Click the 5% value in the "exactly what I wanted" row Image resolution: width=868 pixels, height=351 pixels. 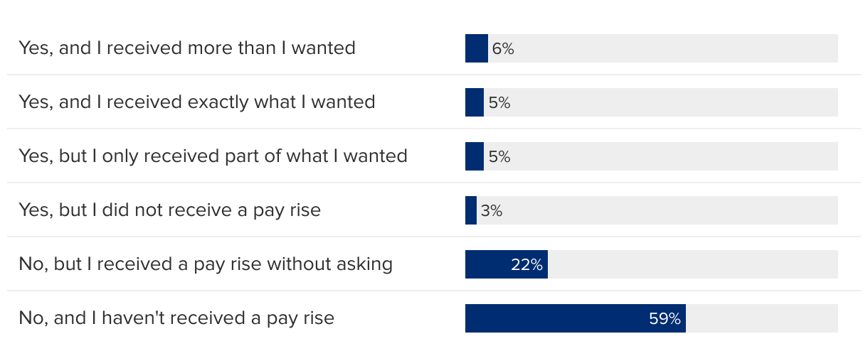[499, 103]
